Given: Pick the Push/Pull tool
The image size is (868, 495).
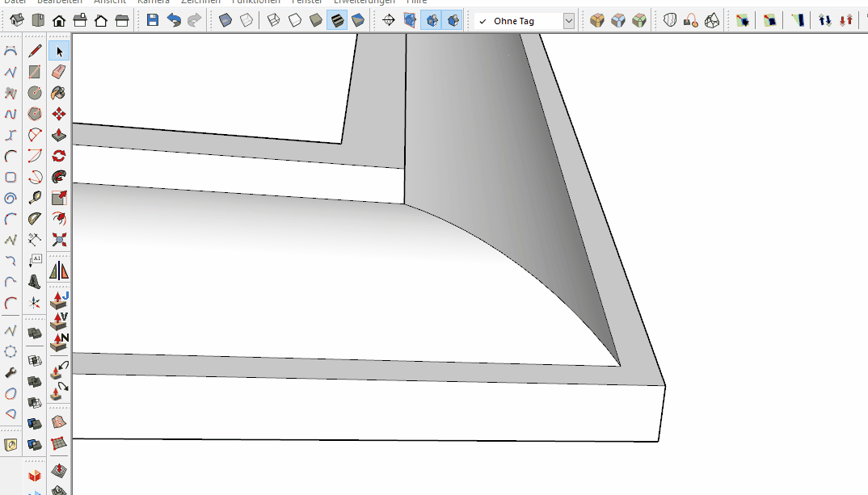Looking at the screenshot, I should [x=59, y=135].
